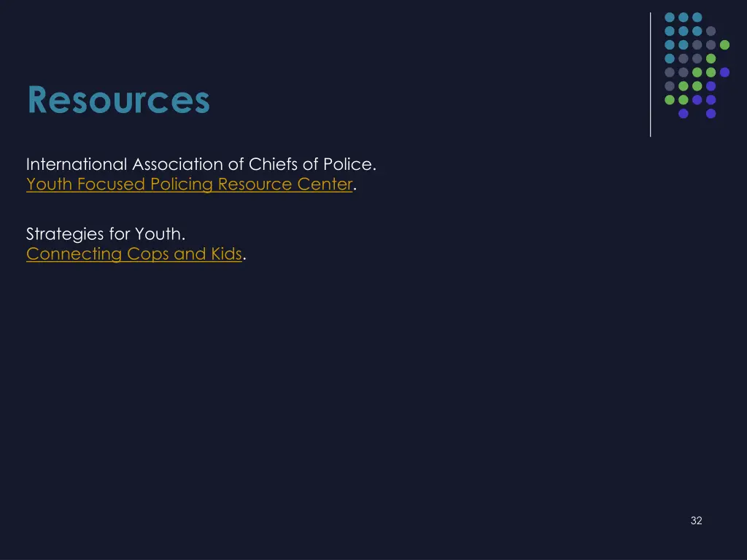Click the International Association of Chiefs text line
This screenshot has width=747, height=560.
click(x=201, y=164)
